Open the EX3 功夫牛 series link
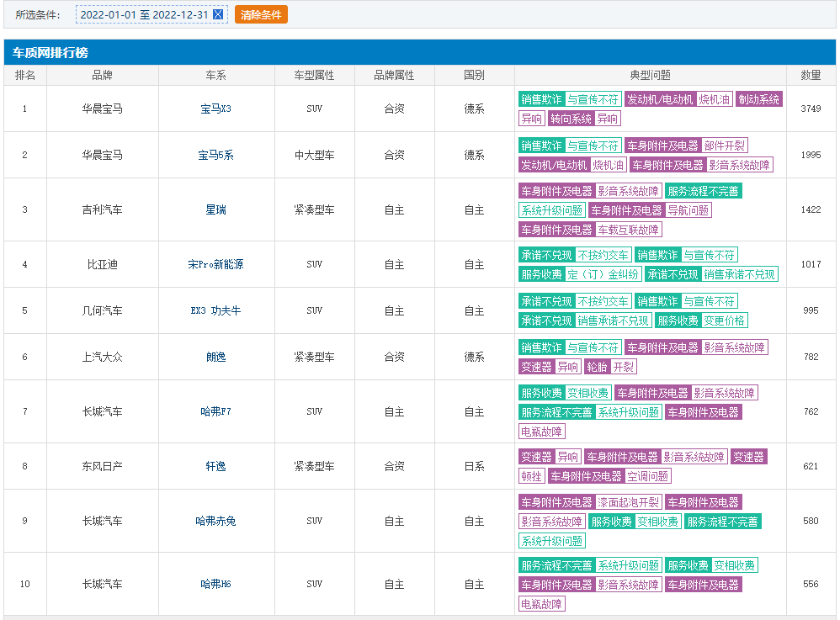Screen dimensions: 840x620 [x=215, y=310]
